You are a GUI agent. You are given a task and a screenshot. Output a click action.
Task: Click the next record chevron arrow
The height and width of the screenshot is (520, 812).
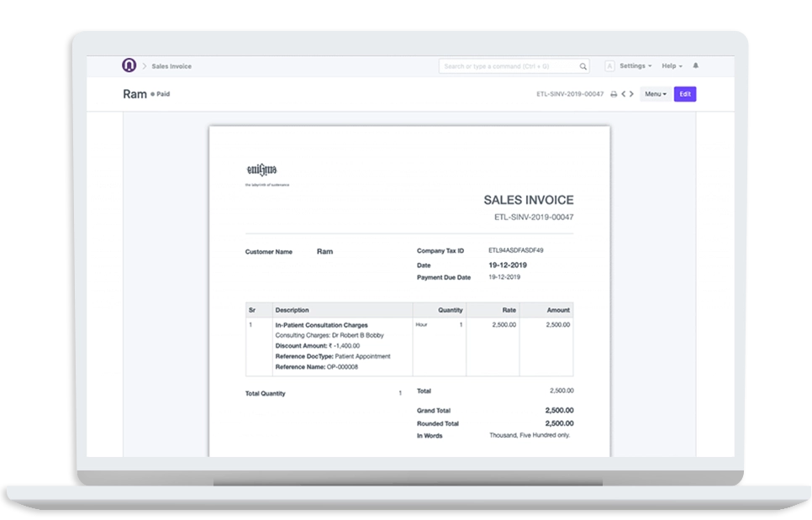pyautogui.click(x=631, y=94)
